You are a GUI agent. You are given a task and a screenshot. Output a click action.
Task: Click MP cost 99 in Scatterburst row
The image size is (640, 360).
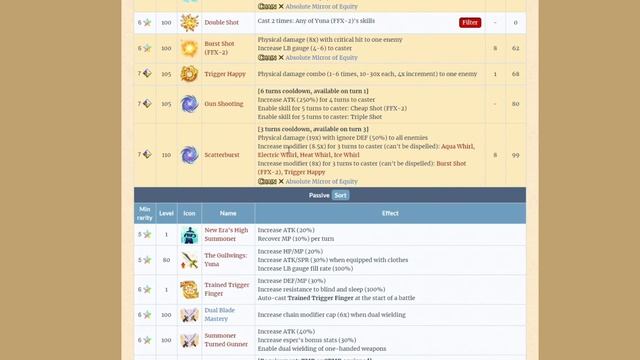(516, 155)
